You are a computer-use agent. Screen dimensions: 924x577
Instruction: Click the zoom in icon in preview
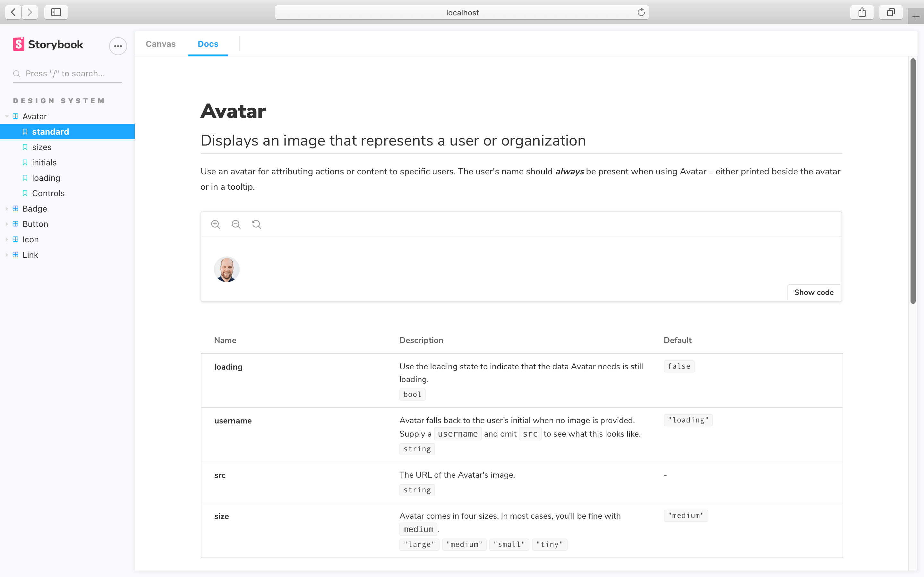tap(216, 224)
